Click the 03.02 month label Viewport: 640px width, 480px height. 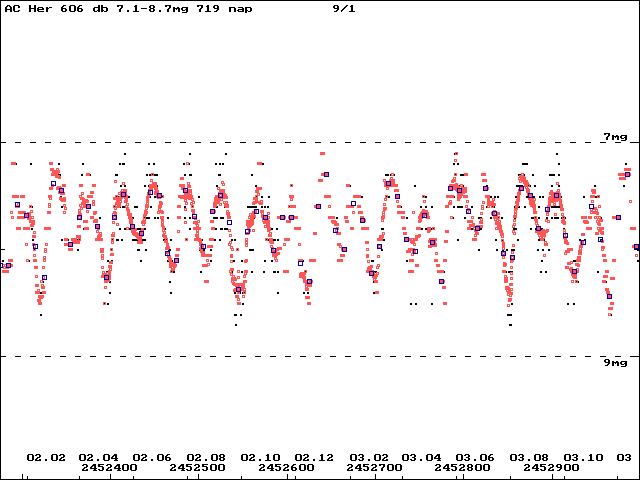coord(369,458)
